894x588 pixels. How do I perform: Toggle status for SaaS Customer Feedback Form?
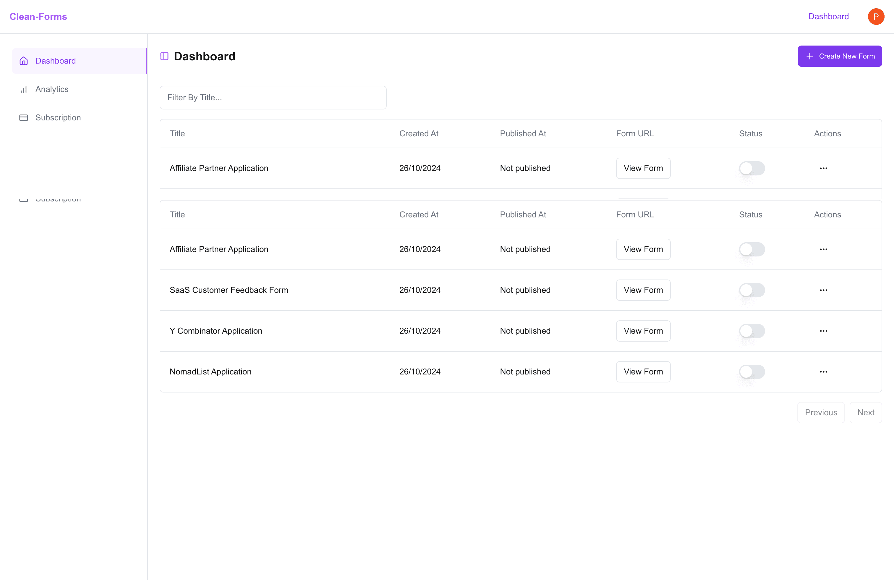[x=752, y=290]
